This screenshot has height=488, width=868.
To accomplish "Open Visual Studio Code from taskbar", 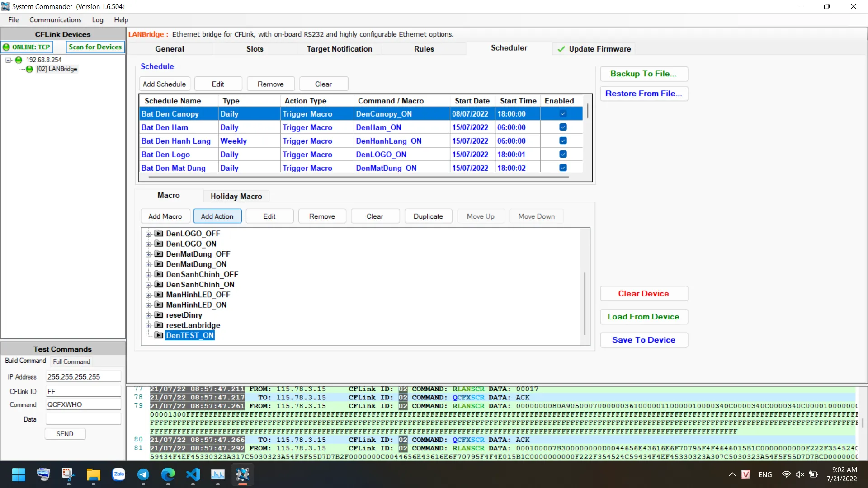I will (193, 474).
